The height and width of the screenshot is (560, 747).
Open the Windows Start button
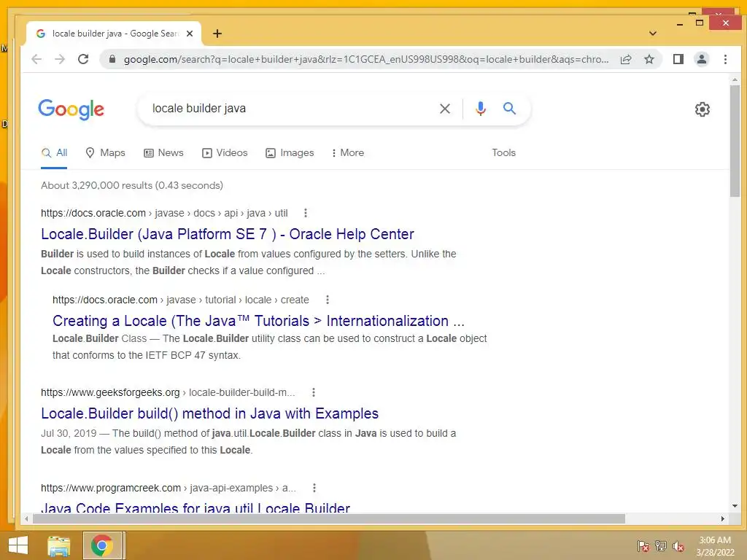pyautogui.click(x=18, y=545)
